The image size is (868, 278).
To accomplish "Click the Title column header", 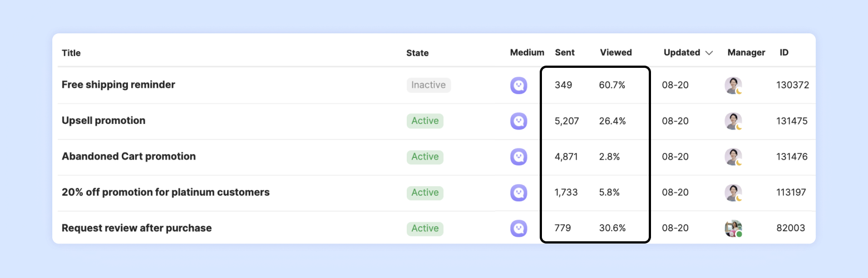I will click(x=71, y=53).
